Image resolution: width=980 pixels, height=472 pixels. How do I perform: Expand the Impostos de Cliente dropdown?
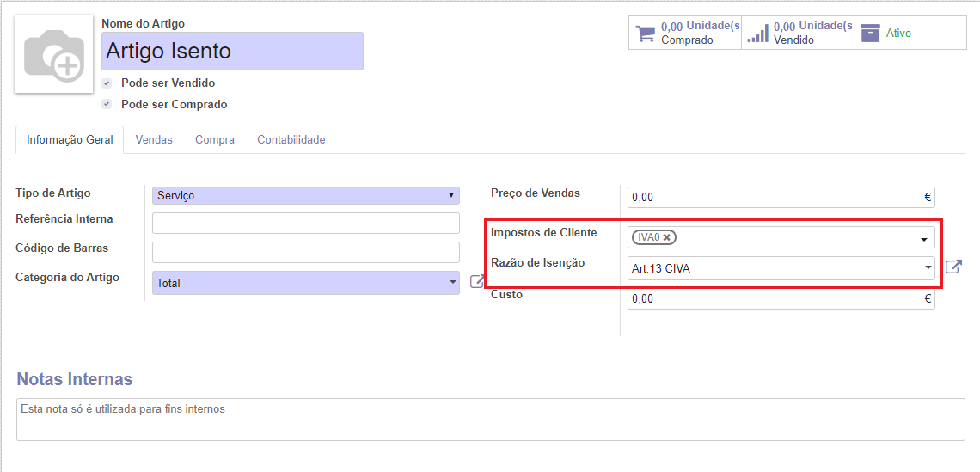click(924, 238)
